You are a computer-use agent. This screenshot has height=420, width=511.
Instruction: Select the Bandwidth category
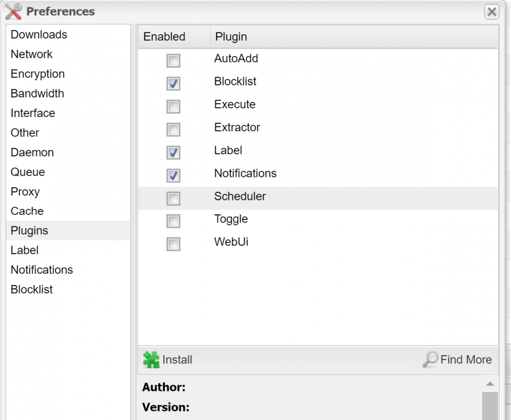click(68, 94)
